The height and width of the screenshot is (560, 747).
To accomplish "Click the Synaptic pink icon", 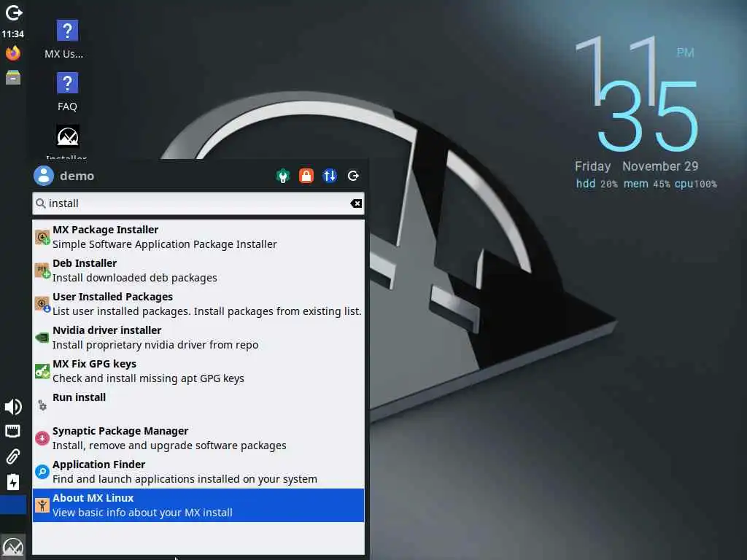I will (42, 438).
